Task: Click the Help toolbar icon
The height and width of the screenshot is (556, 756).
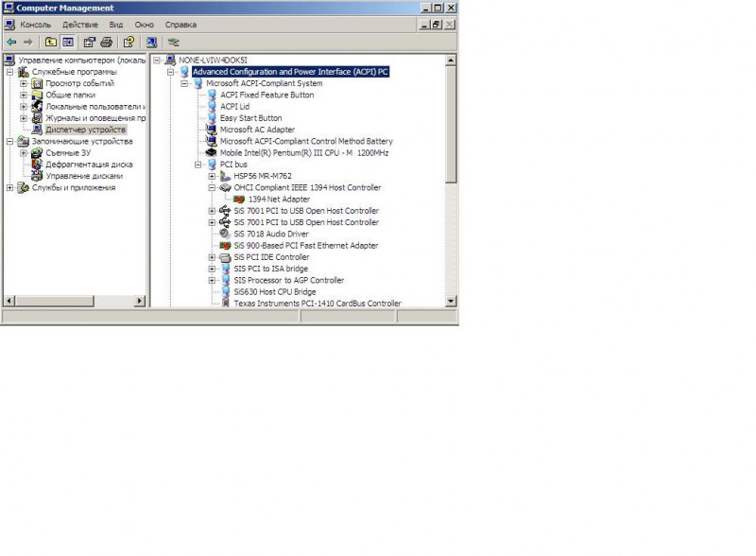Action: click(x=129, y=42)
